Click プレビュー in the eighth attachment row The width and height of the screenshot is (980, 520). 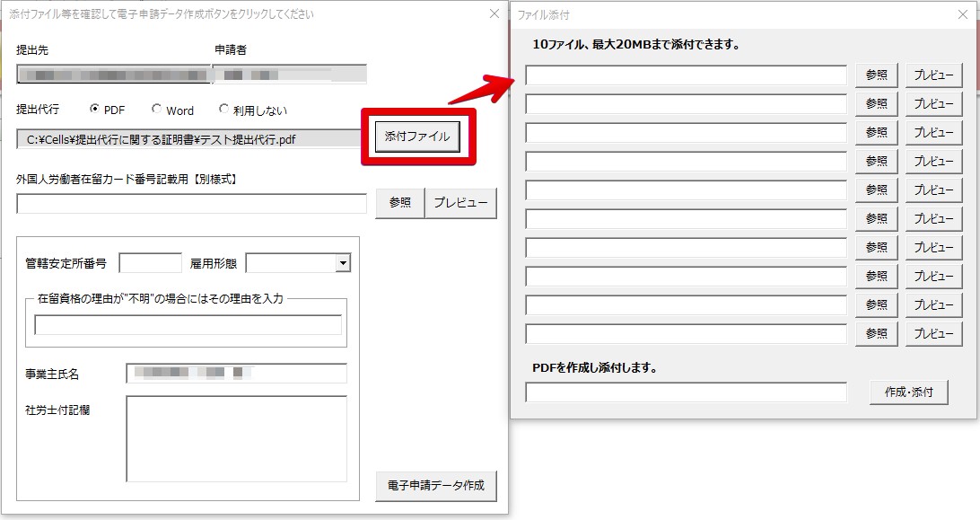click(x=933, y=277)
